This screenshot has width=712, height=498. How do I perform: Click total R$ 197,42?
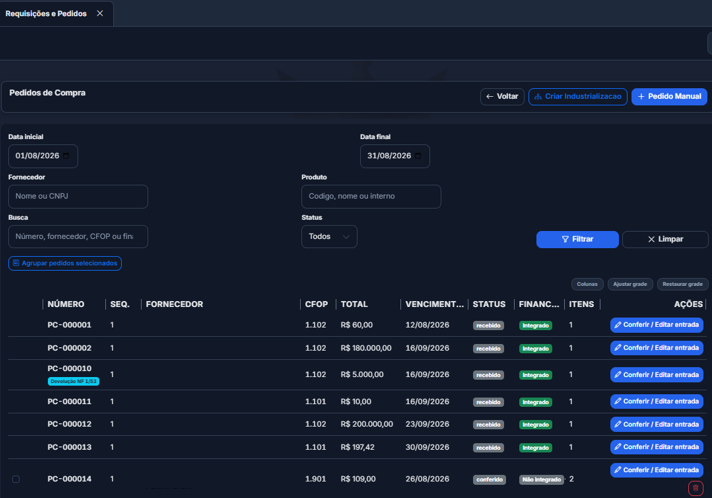click(358, 447)
